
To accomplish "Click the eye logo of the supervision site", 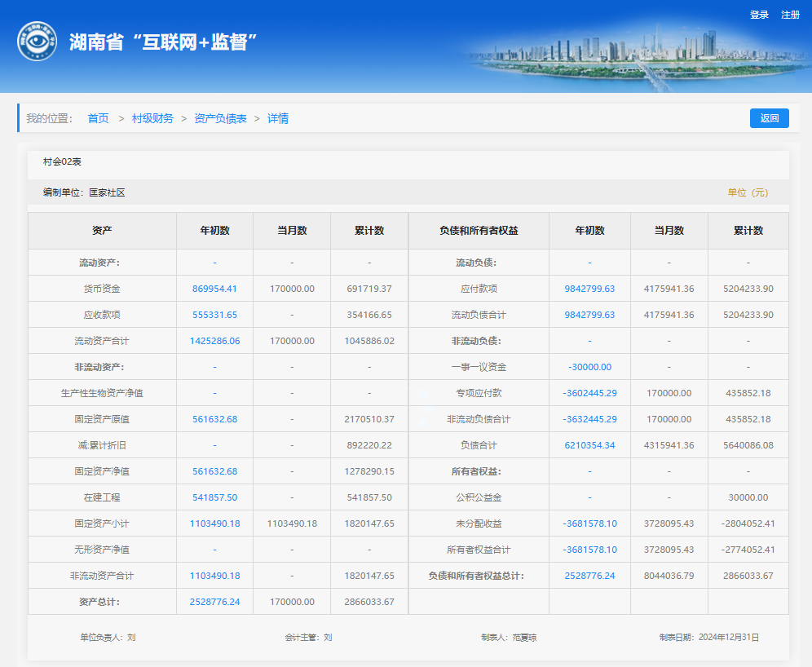I will point(37,41).
